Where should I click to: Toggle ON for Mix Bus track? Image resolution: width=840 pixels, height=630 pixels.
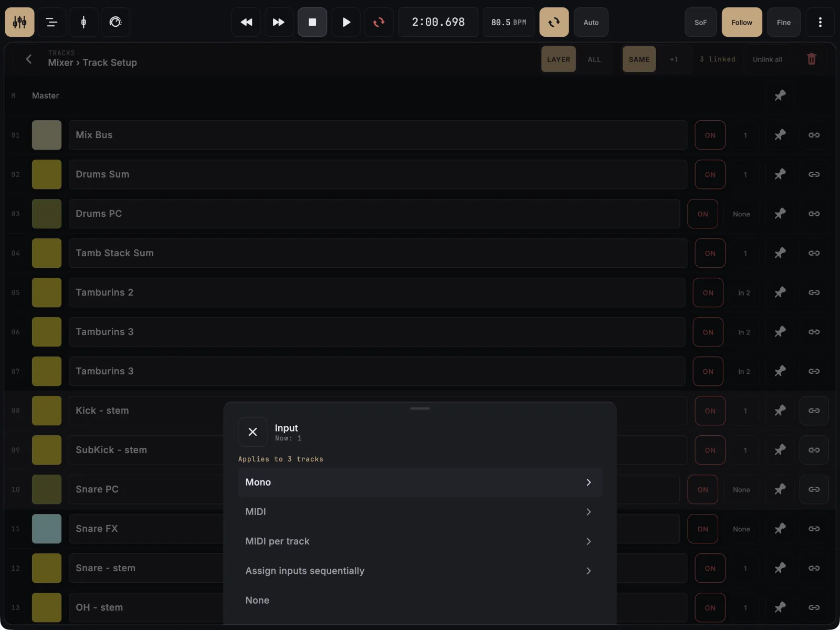pos(710,135)
